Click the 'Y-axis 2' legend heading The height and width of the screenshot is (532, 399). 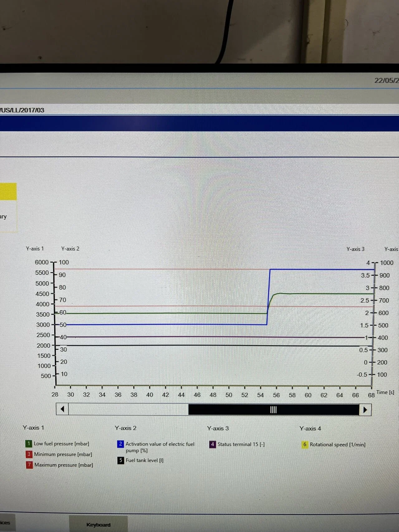coord(126,428)
